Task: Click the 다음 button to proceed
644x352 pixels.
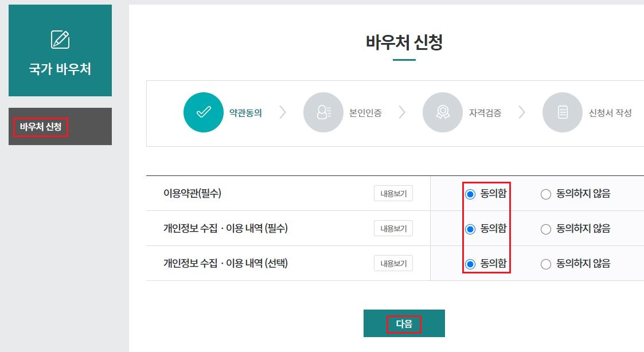Action: (x=403, y=323)
